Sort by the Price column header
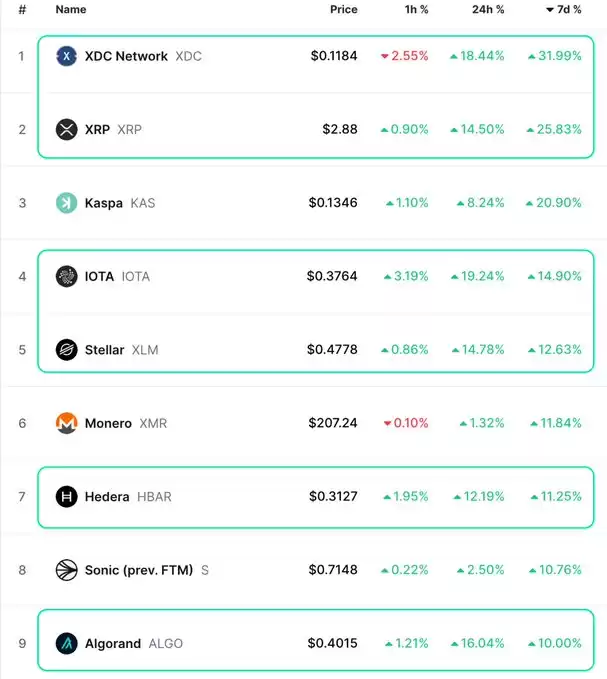The image size is (607, 679). pyautogui.click(x=344, y=10)
